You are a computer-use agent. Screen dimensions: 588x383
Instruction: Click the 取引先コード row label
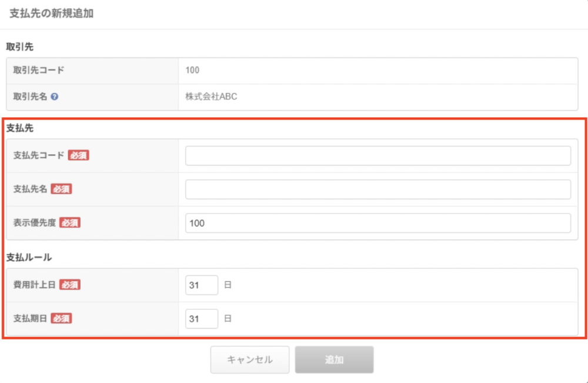tap(39, 70)
